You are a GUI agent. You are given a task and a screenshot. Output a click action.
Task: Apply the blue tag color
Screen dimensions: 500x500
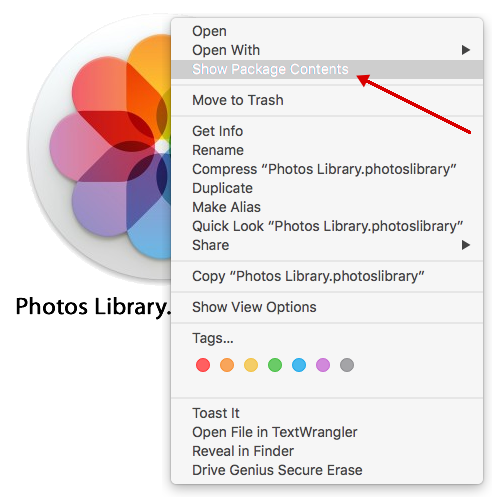299,365
